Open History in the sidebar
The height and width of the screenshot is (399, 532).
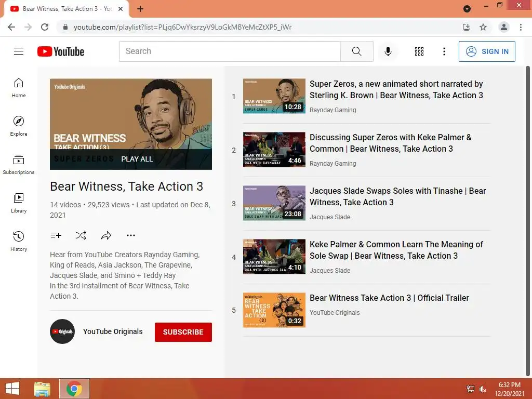coord(19,241)
